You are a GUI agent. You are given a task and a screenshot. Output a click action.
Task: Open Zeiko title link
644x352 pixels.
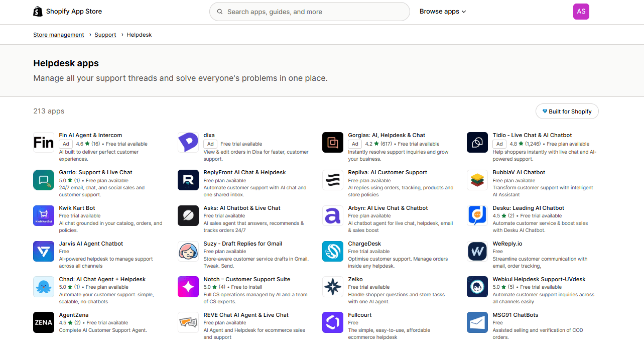[x=355, y=279]
